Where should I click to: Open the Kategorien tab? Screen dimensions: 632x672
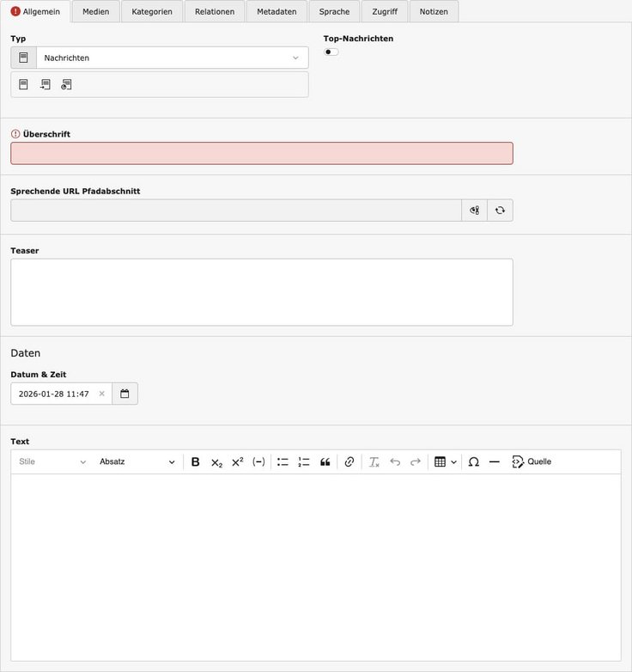[x=152, y=11]
